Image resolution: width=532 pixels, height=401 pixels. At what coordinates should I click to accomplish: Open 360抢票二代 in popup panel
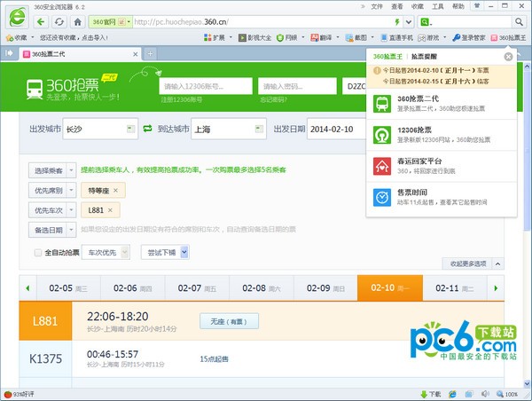click(434, 102)
